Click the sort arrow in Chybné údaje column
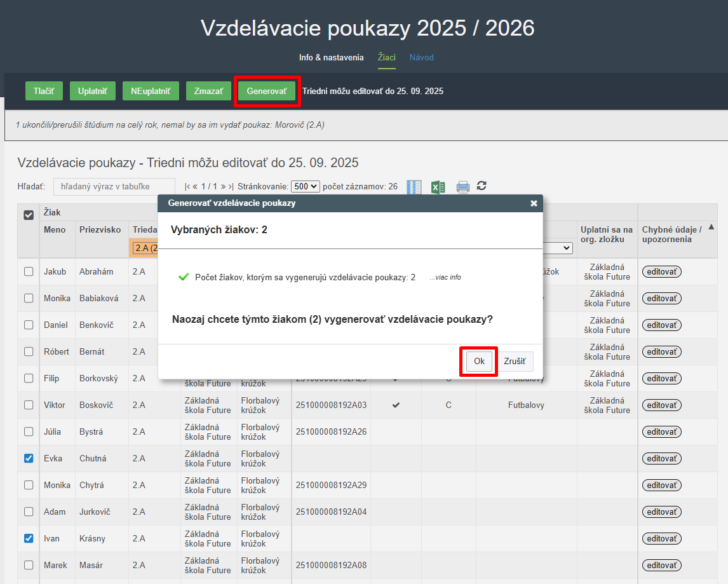 click(x=711, y=227)
